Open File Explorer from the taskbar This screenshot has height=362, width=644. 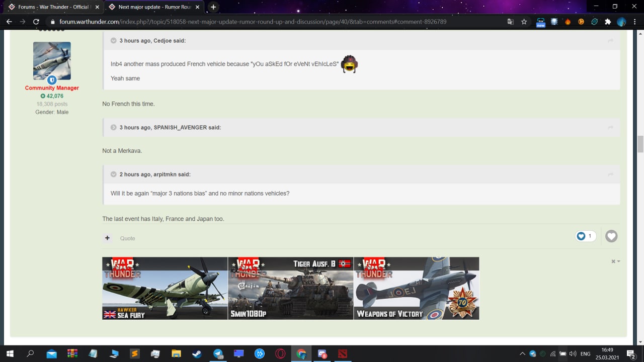[176, 353]
